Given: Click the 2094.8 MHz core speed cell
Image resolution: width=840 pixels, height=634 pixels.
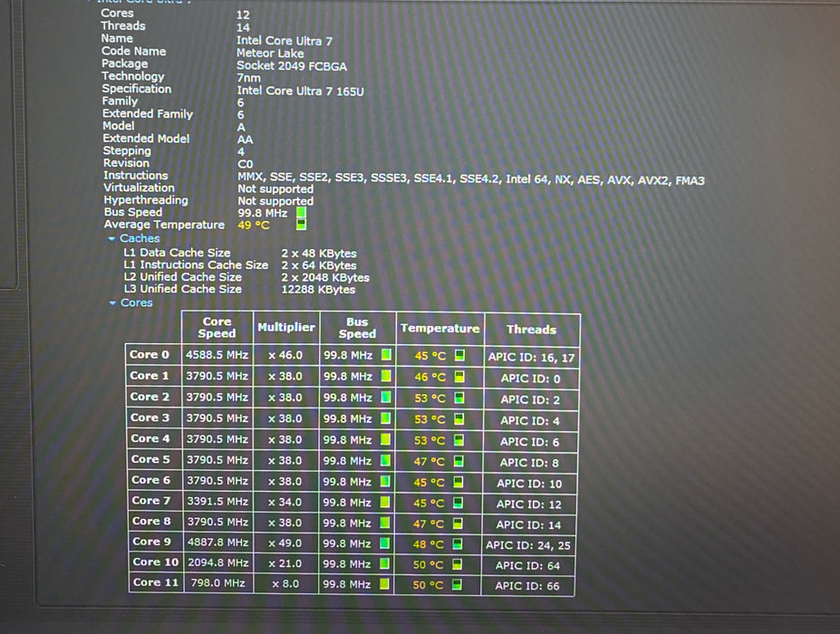Looking at the screenshot, I should click(218, 562).
